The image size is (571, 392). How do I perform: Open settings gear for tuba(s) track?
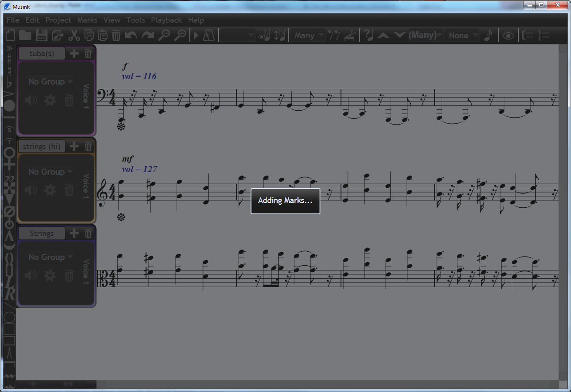tap(50, 100)
